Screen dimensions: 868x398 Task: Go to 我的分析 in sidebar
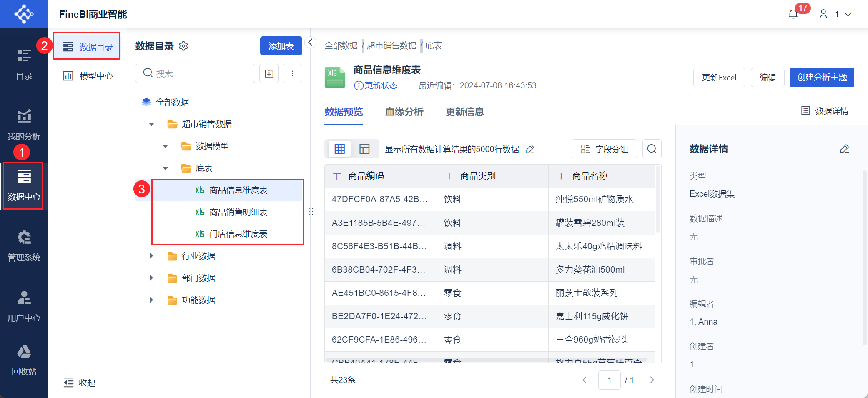coord(24,125)
